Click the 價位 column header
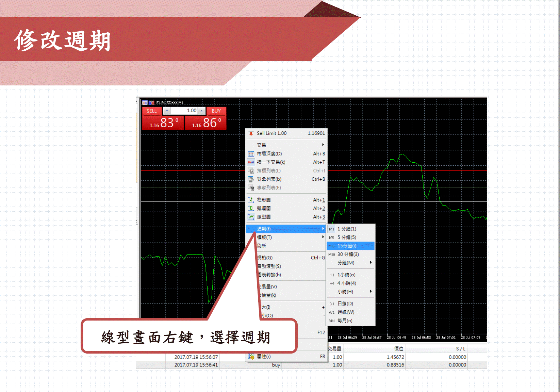560x392 pixels. (x=399, y=349)
